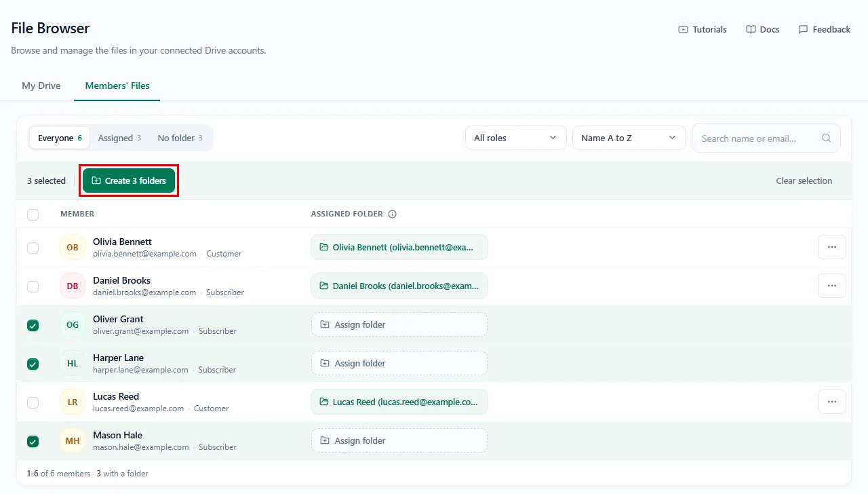Click the LR avatar for Lucas Reed

(73, 402)
